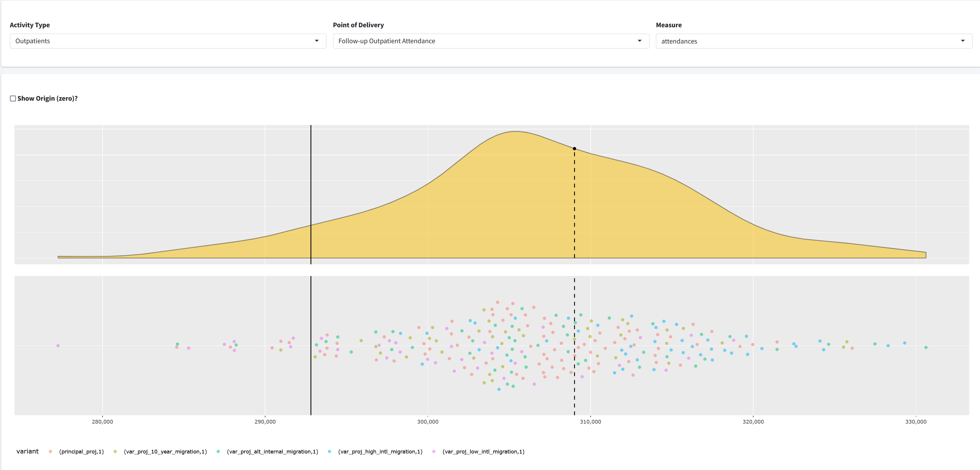Click the principal_proj legend dot
The image size is (980, 470).
click(50, 451)
